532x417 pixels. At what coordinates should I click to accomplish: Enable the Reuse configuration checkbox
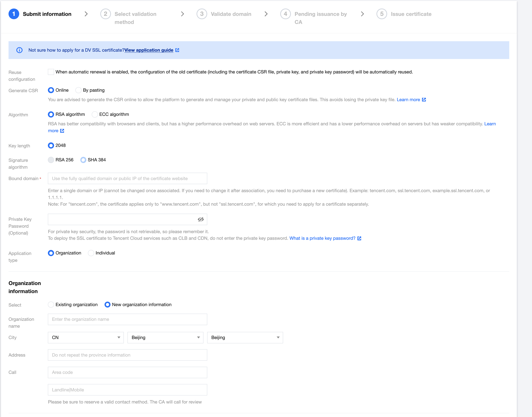[51, 72]
